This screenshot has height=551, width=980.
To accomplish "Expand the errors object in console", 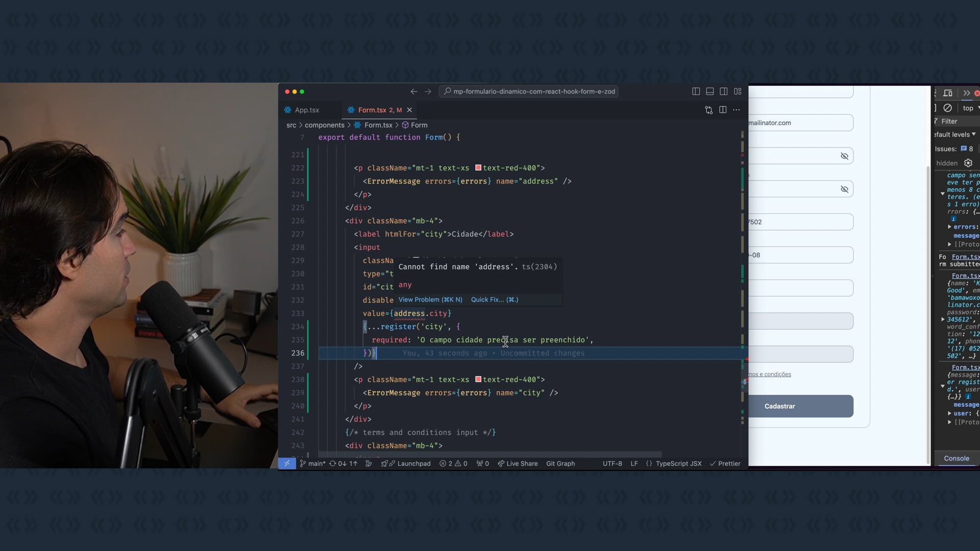I will pyautogui.click(x=949, y=227).
